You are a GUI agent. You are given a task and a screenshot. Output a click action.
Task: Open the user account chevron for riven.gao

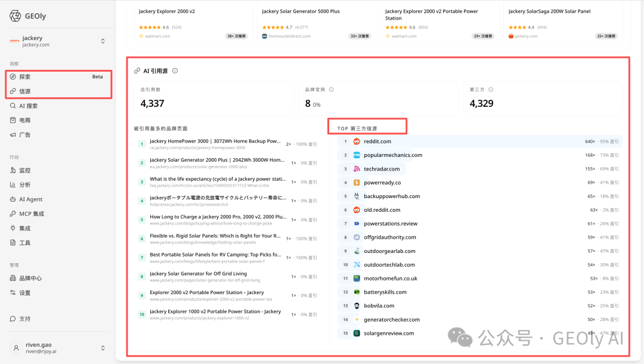[x=103, y=348]
